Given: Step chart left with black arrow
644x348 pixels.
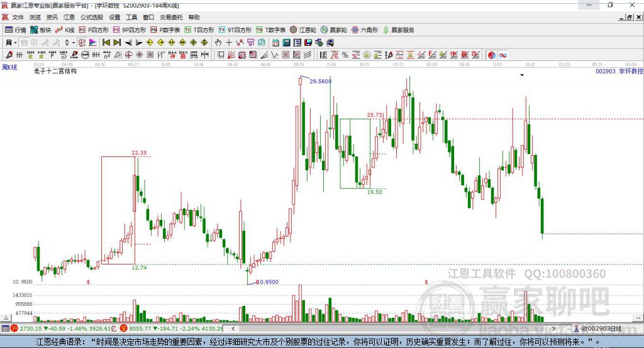Looking at the screenshot, I should [128, 43].
